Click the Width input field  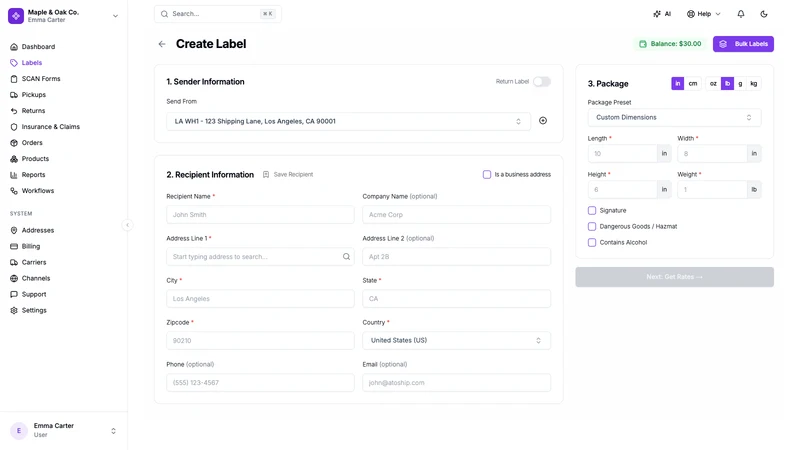[x=712, y=154]
